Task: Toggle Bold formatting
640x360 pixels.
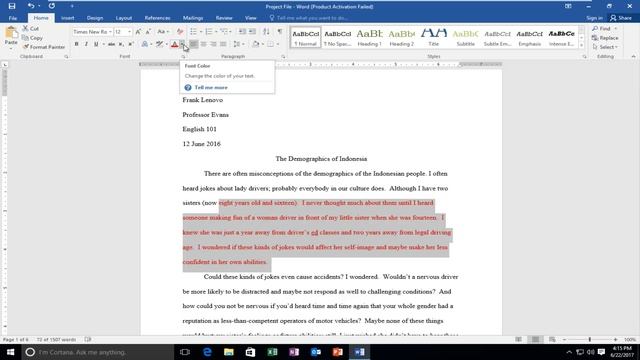Action: pyautogui.click(x=76, y=44)
